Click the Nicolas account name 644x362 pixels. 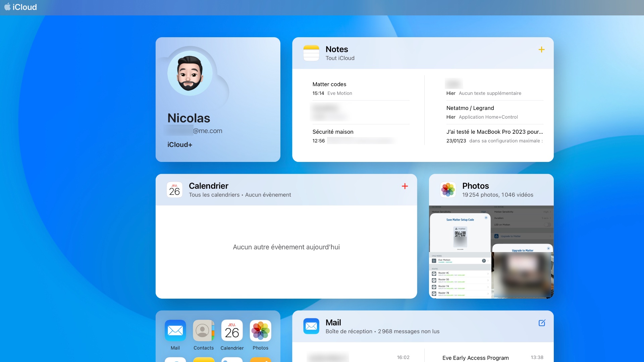[x=189, y=118]
